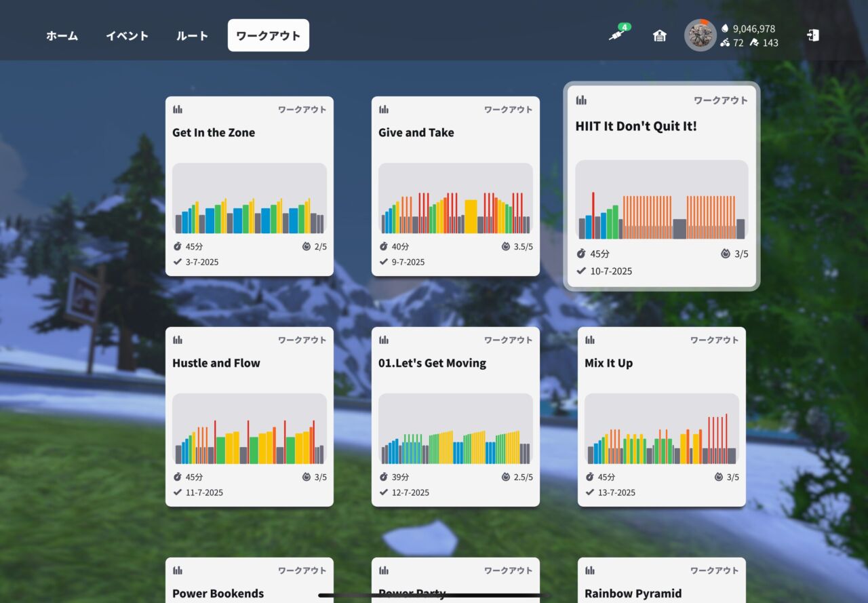Image resolution: width=868 pixels, height=603 pixels.
Task: Click the bar chart icon on Hustle and Flow
Action: [x=178, y=340]
